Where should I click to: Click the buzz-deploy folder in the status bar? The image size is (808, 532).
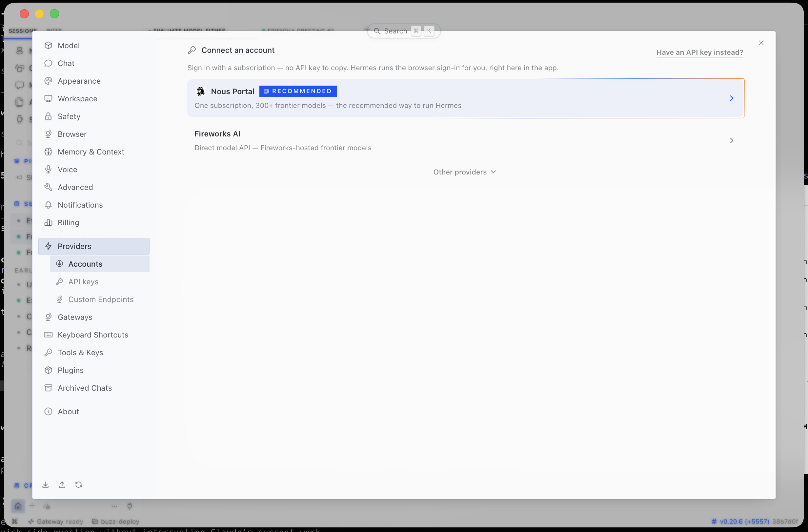116,522
